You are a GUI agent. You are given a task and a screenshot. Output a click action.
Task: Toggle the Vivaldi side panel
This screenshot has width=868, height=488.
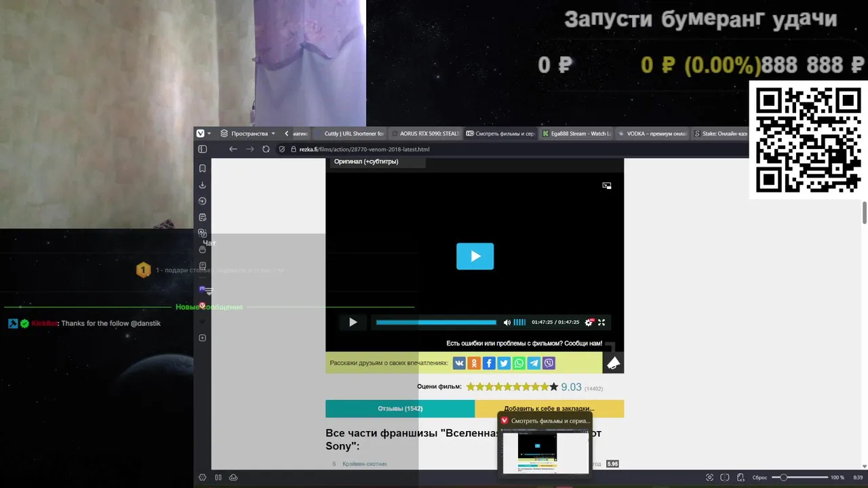point(202,149)
